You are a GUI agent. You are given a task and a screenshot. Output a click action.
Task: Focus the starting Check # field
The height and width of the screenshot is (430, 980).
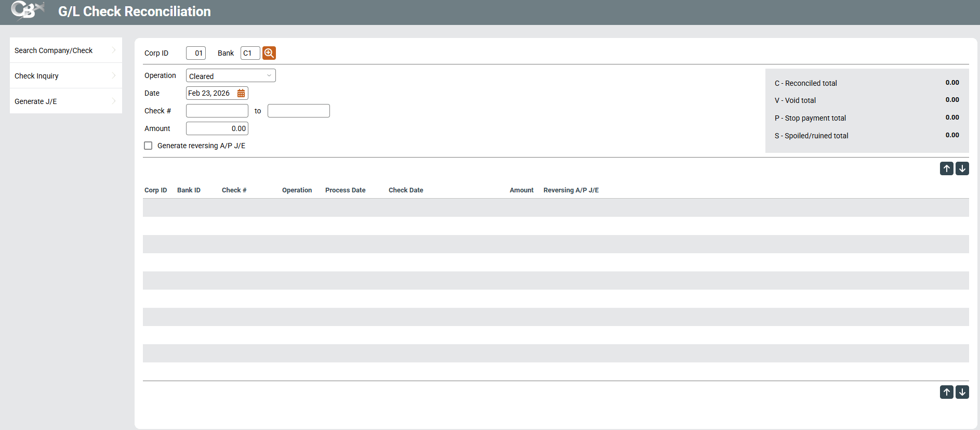click(217, 111)
